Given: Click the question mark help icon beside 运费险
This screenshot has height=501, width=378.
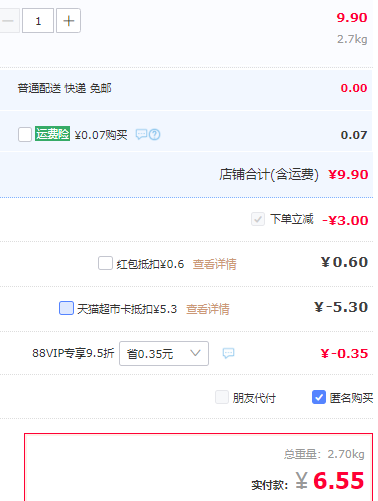Looking at the screenshot, I should [155, 135].
